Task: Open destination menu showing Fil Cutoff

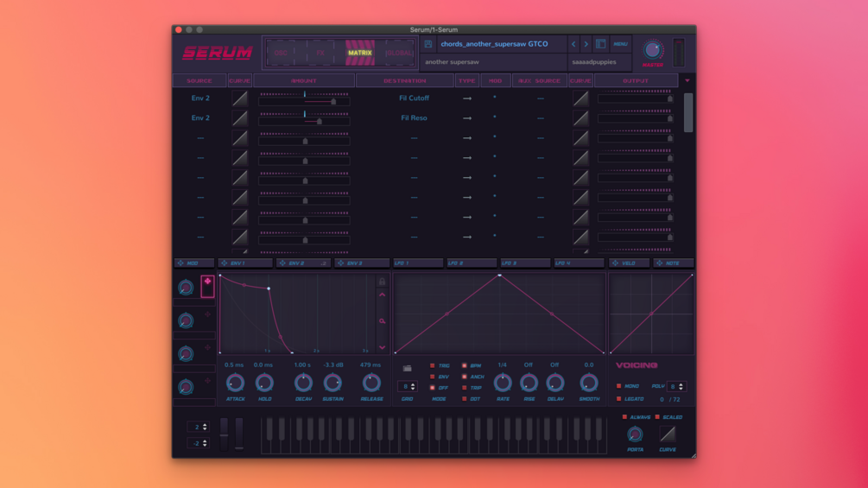Action: pyautogui.click(x=414, y=98)
